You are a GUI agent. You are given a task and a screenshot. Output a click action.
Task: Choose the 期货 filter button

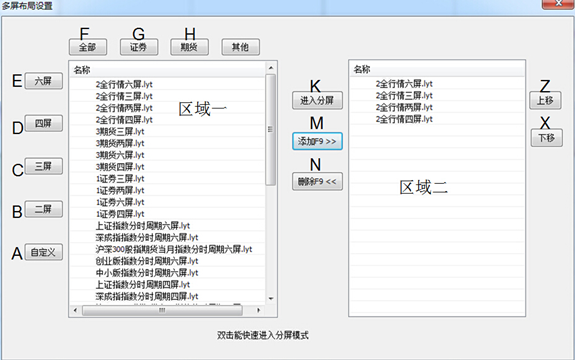tap(190, 47)
